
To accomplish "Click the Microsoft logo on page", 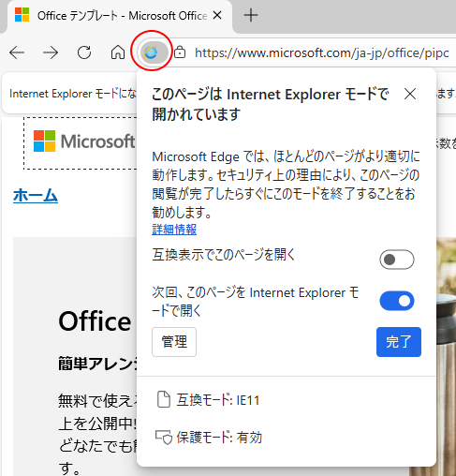I will tap(84, 141).
